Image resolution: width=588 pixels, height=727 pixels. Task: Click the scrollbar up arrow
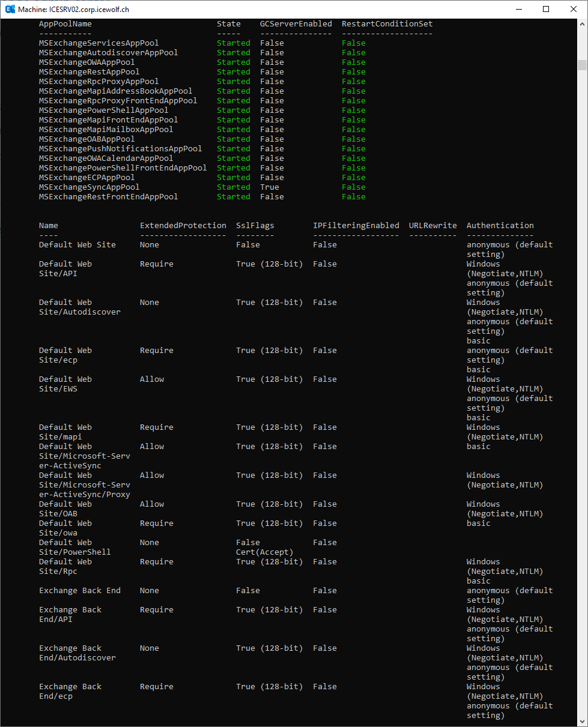click(582, 23)
